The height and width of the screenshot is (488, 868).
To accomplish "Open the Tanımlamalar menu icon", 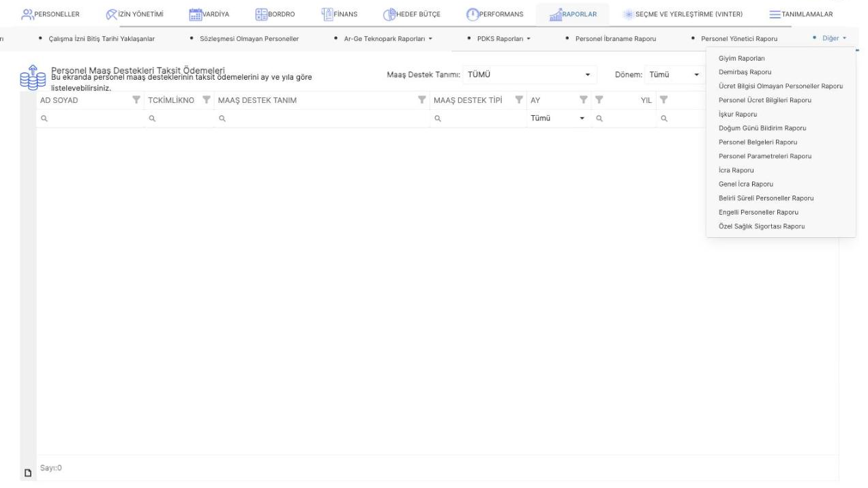I will (775, 14).
